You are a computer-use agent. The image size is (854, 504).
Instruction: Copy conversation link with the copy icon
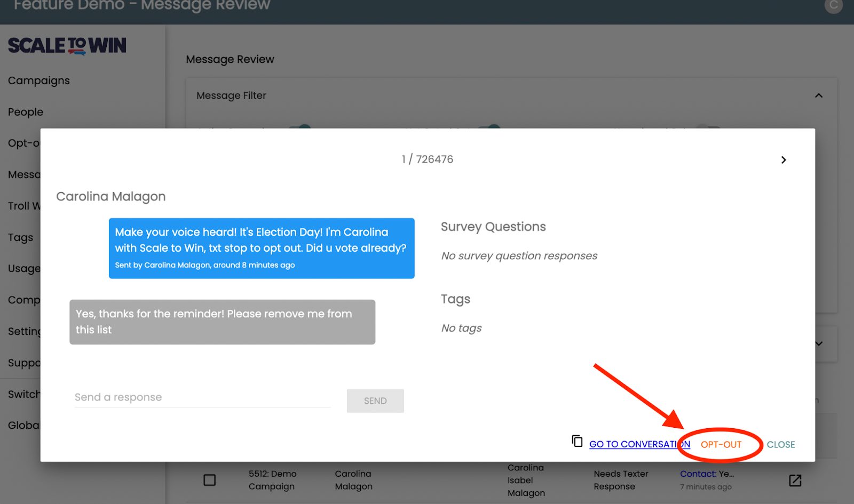577,441
